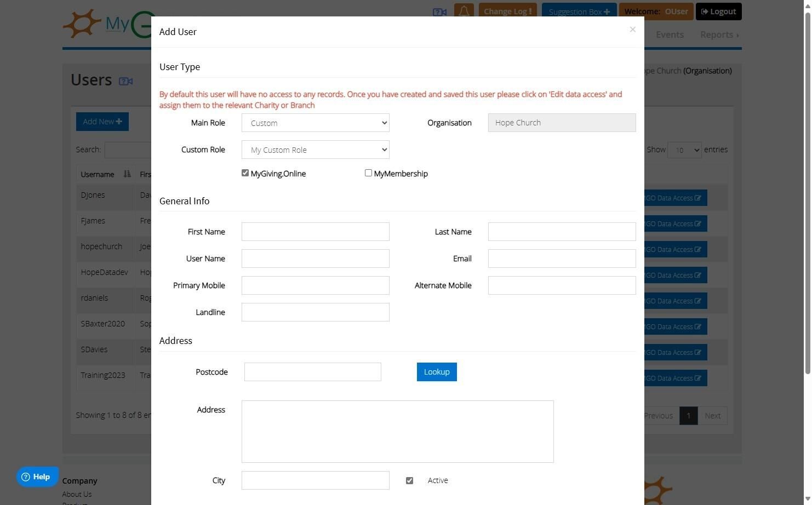
Task: Change the Show entries count dropdown
Action: [x=684, y=150]
